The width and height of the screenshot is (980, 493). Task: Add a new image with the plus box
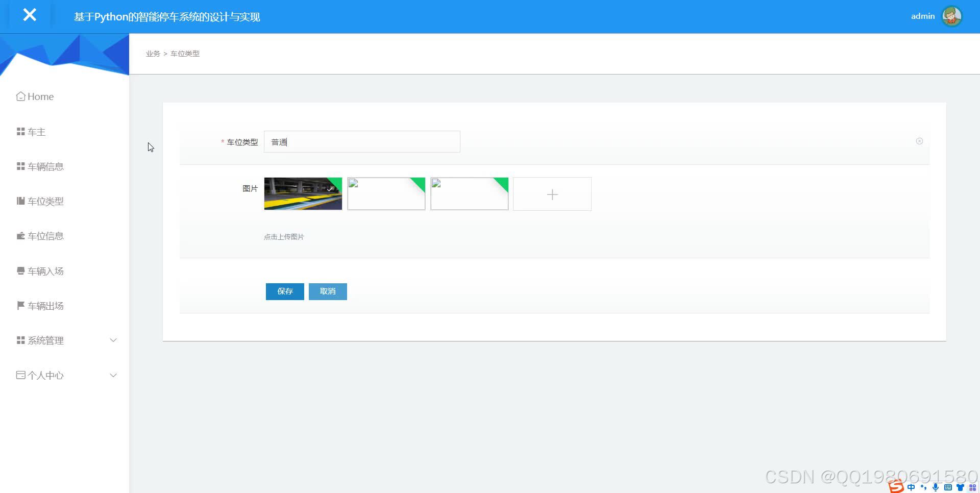click(x=552, y=194)
